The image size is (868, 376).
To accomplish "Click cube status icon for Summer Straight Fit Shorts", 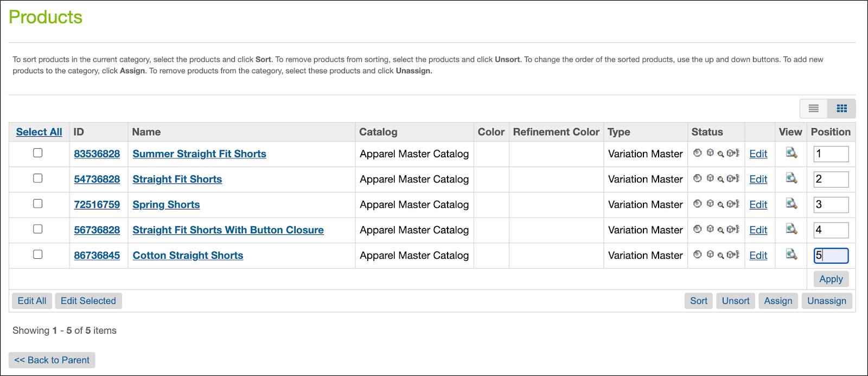I will [710, 153].
